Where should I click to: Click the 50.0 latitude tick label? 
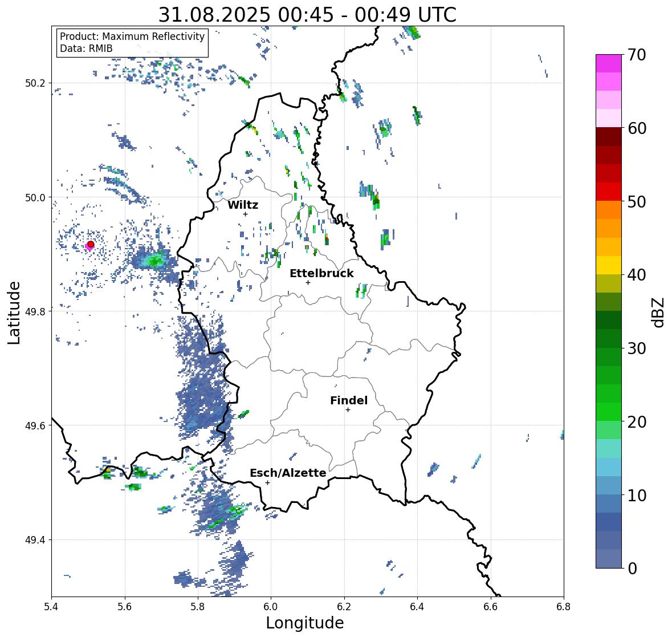[36, 198]
